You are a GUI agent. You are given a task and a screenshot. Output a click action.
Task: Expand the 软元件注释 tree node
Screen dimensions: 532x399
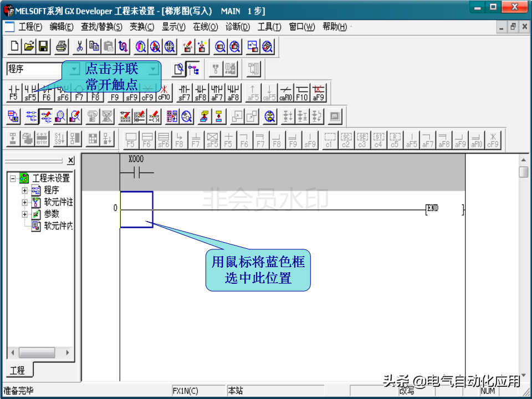(x=24, y=202)
